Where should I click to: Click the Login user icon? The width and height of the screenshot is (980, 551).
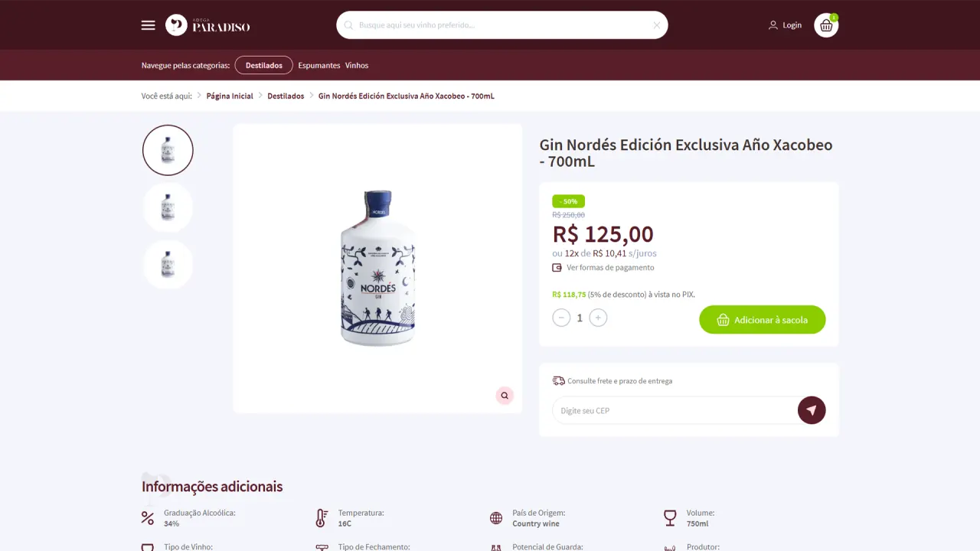773,25
